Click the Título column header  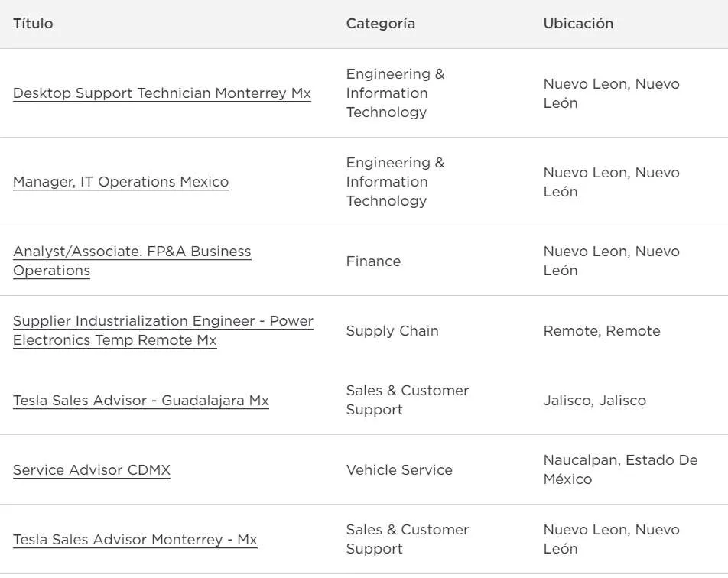point(33,24)
